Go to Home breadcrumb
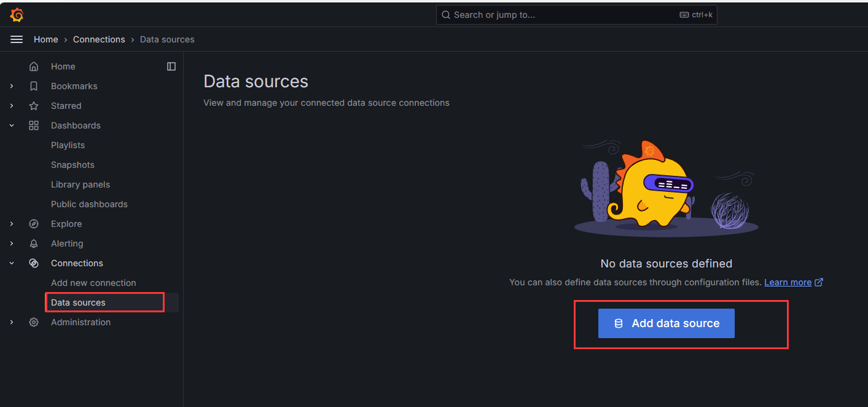This screenshot has width=868, height=407. [46, 39]
